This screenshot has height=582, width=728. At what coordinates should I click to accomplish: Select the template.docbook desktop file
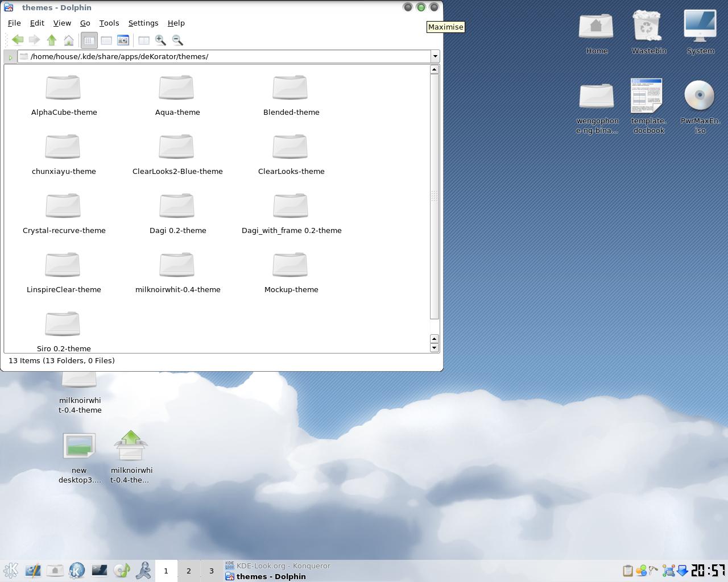tap(649, 107)
